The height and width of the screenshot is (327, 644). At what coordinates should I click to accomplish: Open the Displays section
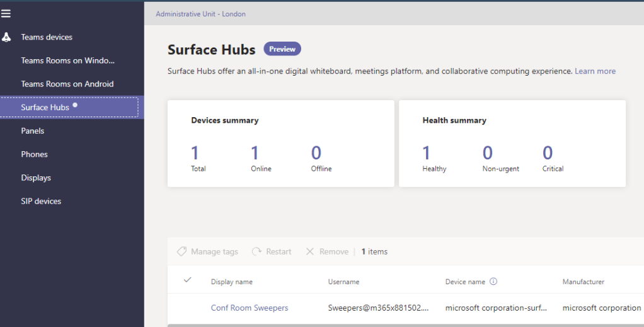[x=36, y=178]
